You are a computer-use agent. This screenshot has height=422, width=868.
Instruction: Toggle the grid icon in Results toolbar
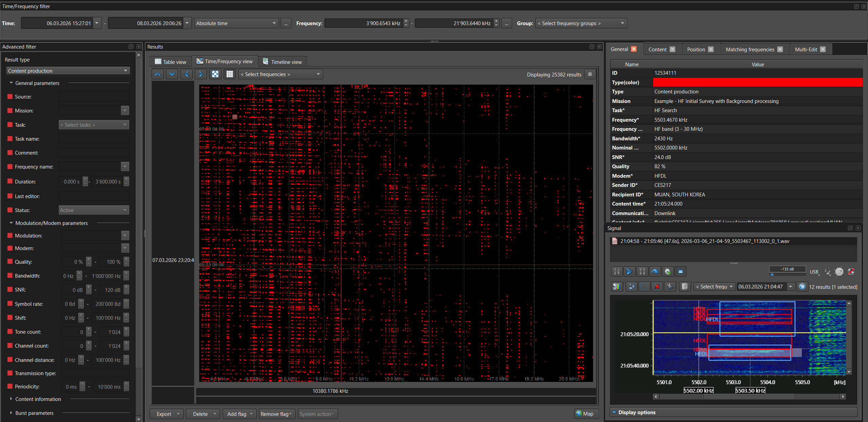click(229, 74)
